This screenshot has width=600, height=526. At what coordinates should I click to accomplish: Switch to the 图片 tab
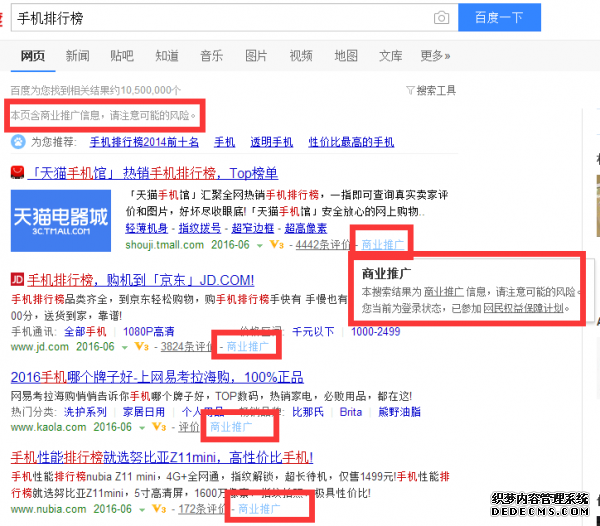[x=256, y=56]
